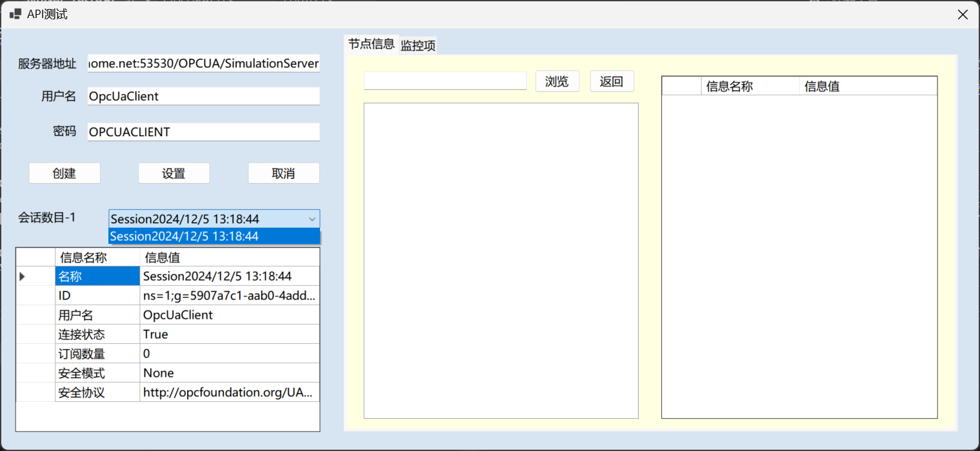980x451 pixels.
Task: Click the http://opcfoundation.org/UA... value cell
Action: [x=230, y=392]
